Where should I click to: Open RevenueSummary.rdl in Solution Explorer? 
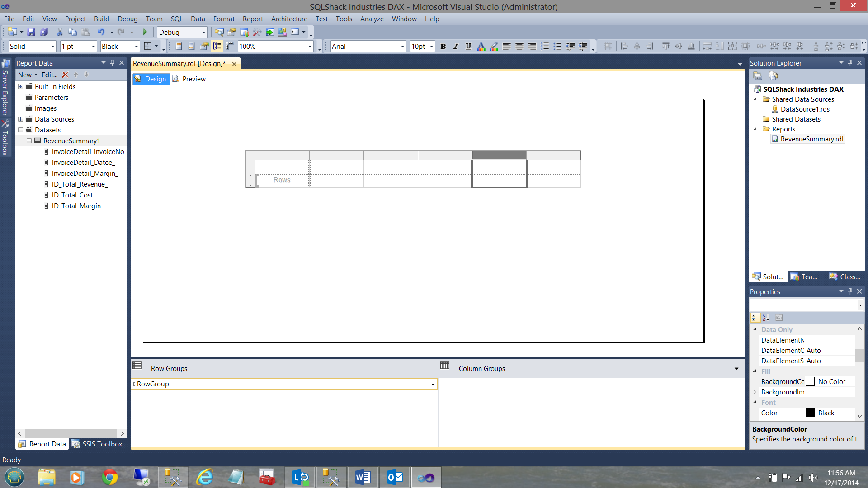pos(811,139)
